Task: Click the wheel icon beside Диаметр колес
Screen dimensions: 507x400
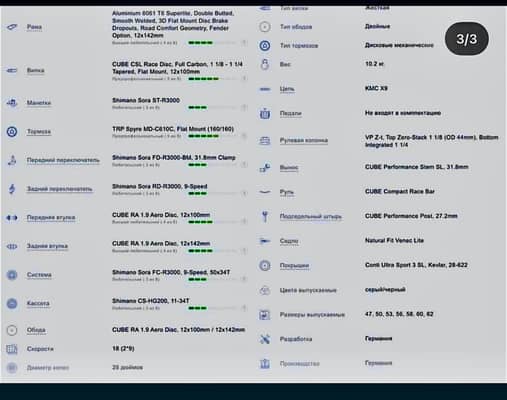Action: coord(12,368)
